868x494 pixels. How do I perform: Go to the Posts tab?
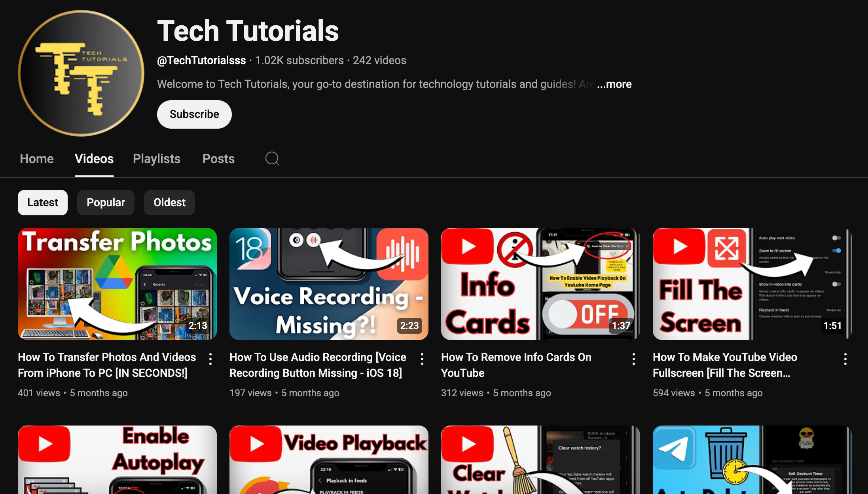pos(218,159)
